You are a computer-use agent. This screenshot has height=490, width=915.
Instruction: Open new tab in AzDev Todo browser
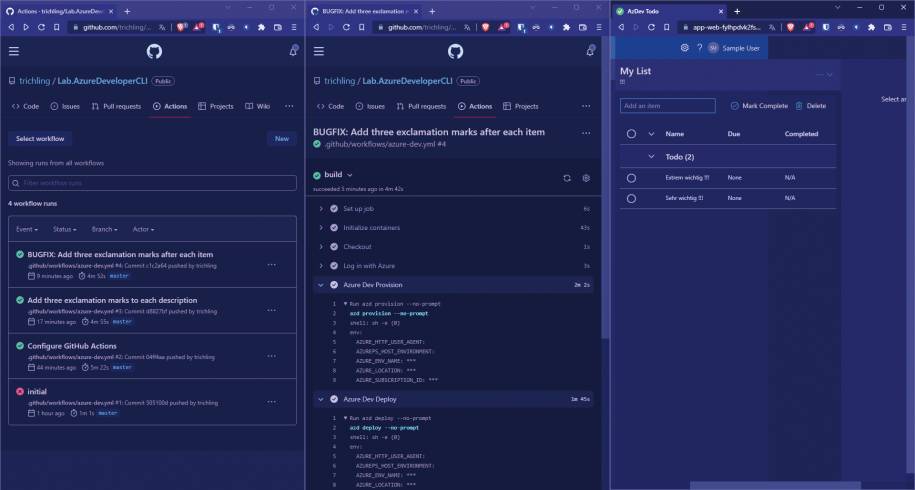point(737,11)
